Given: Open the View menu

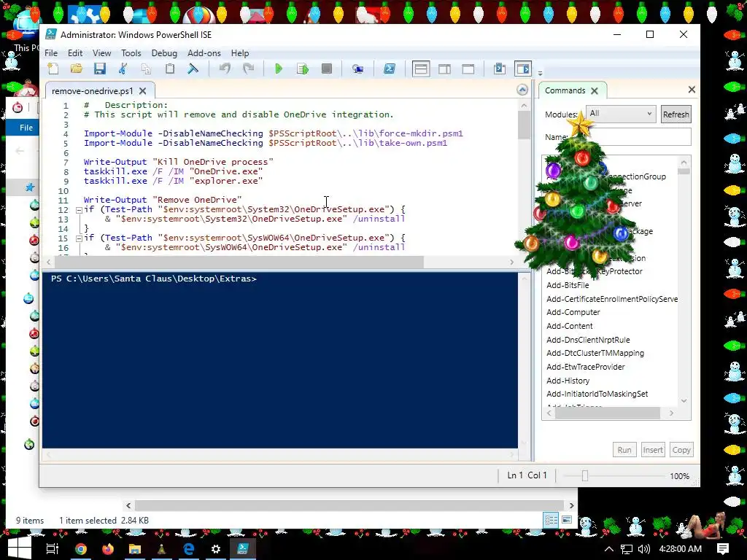Looking at the screenshot, I should click(x=101, y=52).
